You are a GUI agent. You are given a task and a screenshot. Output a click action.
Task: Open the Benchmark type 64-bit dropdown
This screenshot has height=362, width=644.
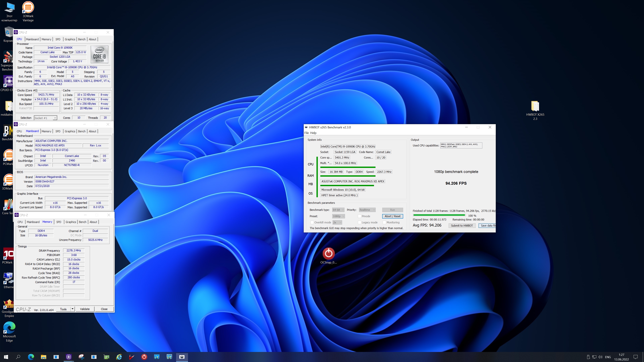338,210
